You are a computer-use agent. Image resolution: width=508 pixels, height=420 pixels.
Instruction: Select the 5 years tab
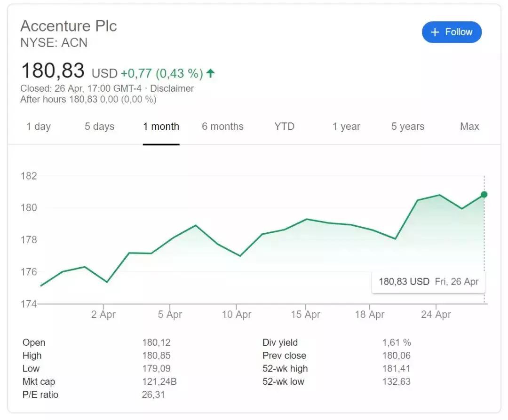click(408, 127)
